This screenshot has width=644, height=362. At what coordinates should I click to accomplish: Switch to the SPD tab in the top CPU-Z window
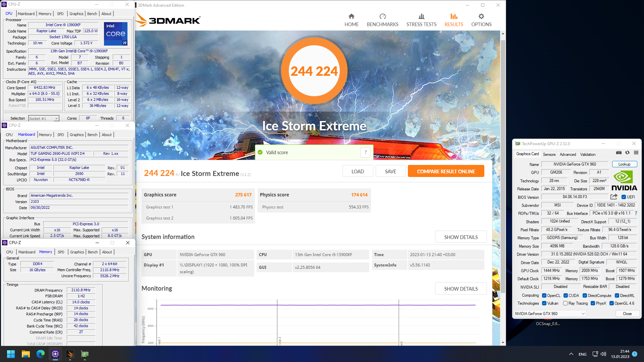(60, 14)
